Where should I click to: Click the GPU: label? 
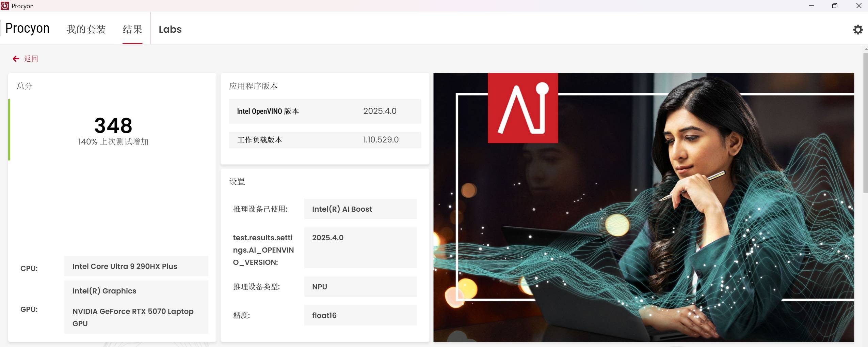tap(29, 309)
